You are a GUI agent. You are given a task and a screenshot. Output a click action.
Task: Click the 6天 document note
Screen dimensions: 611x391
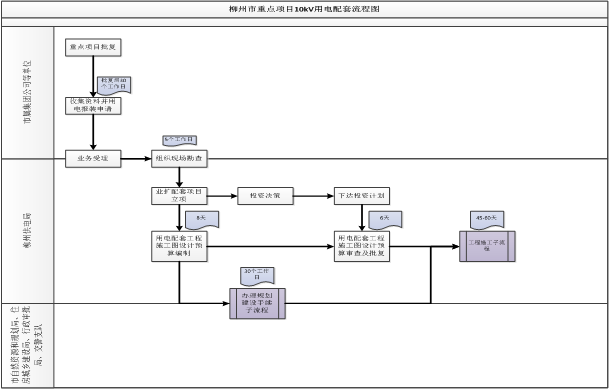pyautogui.click(x=385, y=220)
